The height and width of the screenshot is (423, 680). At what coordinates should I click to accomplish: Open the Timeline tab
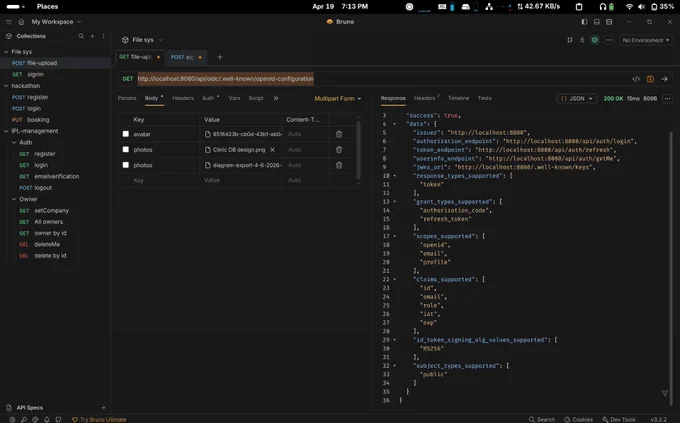[458, 98]
